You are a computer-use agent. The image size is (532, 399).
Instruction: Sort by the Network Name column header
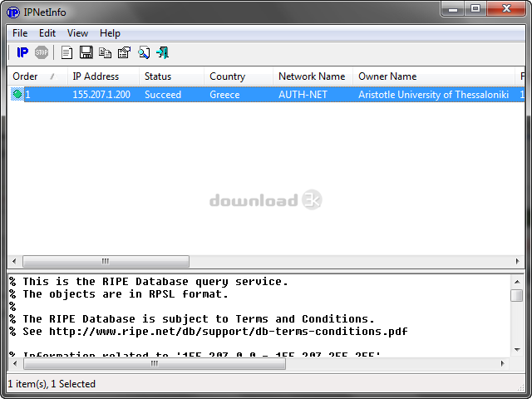click(x=313, y=76)
